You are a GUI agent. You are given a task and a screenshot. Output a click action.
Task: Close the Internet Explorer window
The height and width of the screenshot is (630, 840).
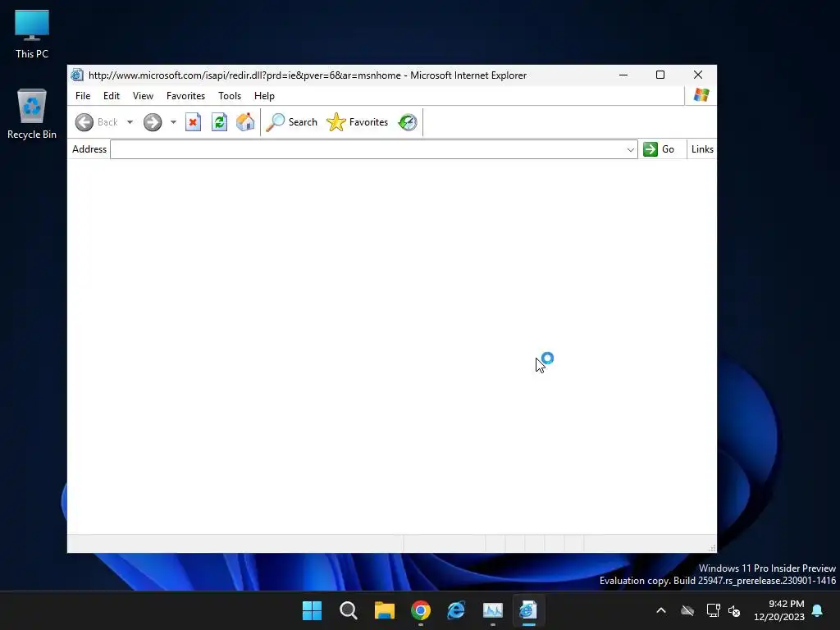pyautogui.click(x=698, y=75)
